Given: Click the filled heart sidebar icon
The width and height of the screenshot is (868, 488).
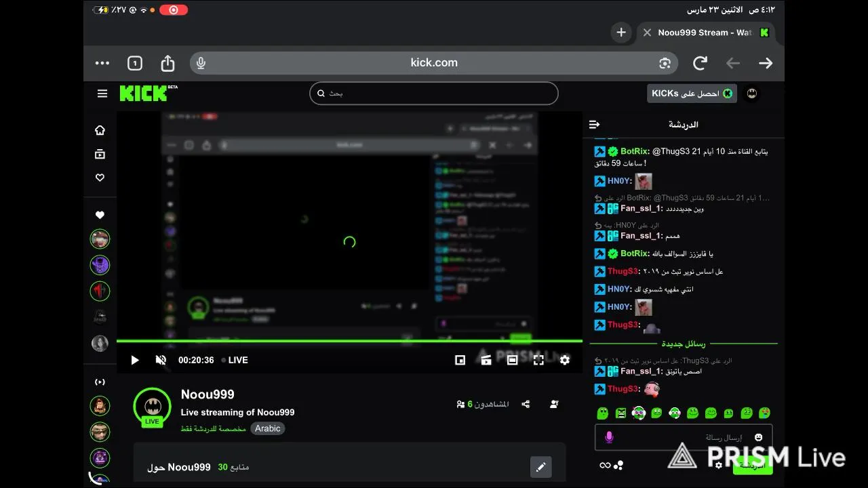Looking at the screenshot, I should 100,215.
